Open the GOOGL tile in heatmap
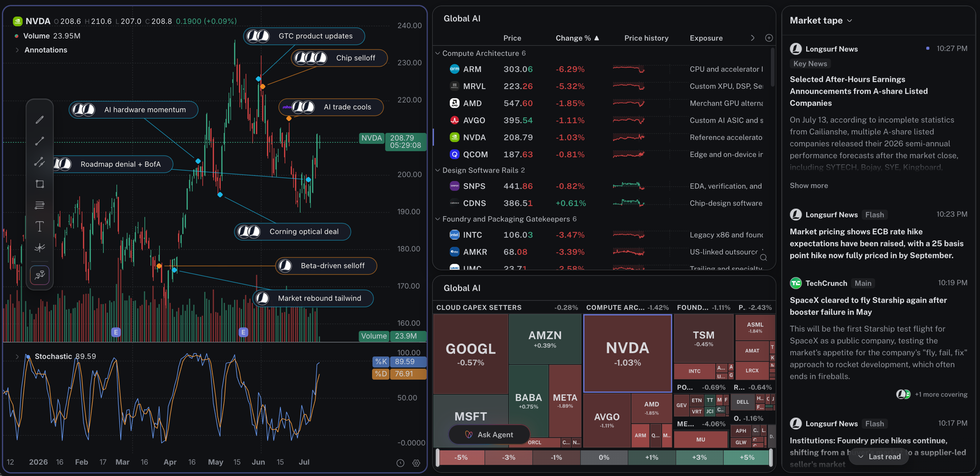This screenshot has width=980, height=476. coord(471,354)
